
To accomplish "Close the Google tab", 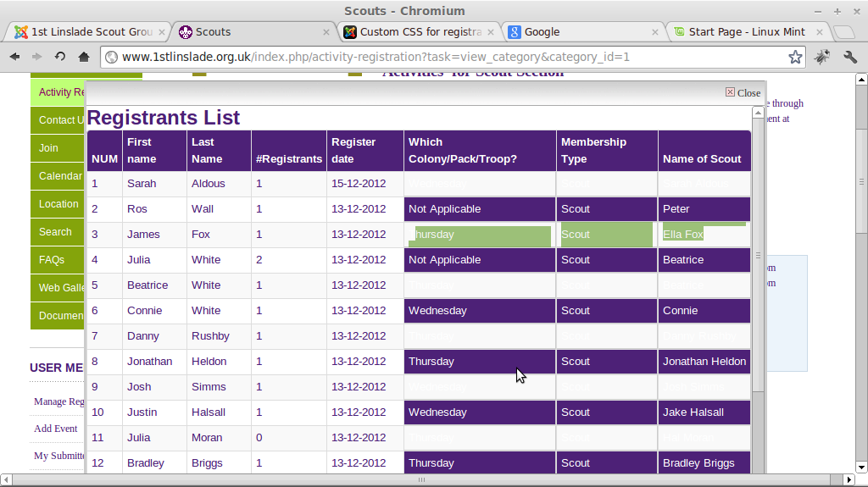I will [655, 32].
